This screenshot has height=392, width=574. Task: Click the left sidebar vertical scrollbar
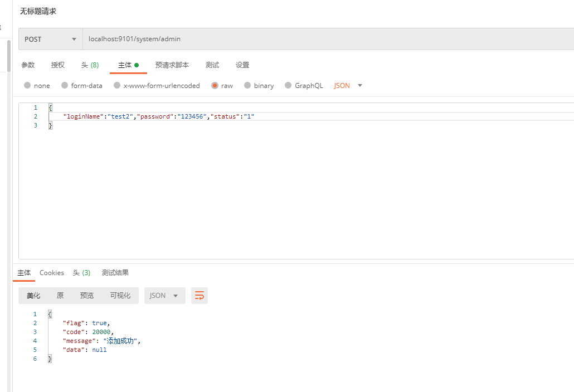coord(9,56)
